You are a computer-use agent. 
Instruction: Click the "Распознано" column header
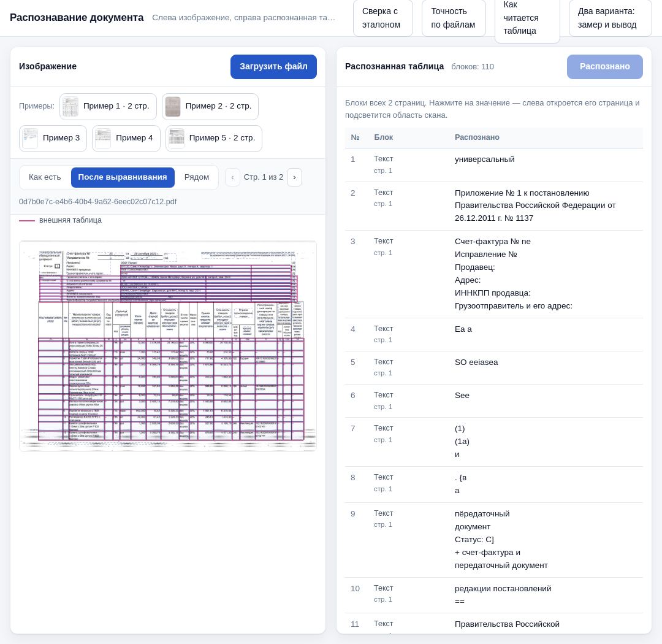(477, 137)
